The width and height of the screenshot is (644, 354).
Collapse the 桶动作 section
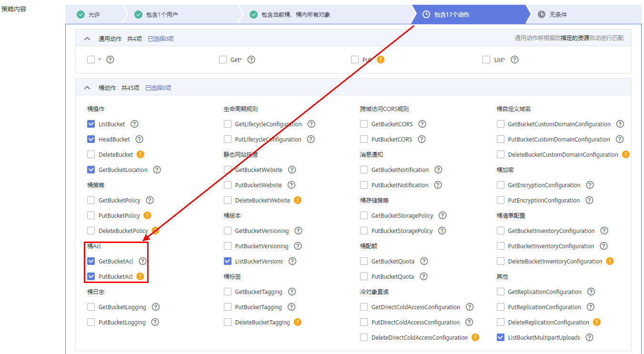point(87,88)
